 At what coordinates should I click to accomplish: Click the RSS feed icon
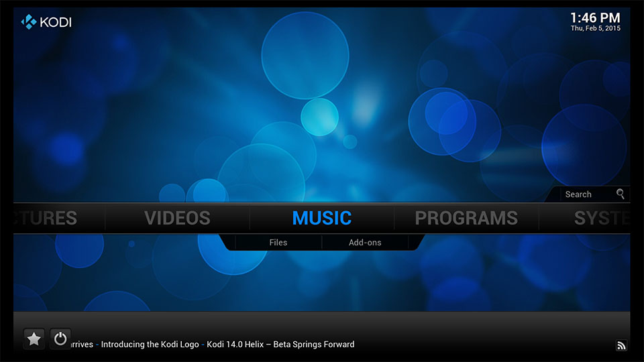click(621, 345)
